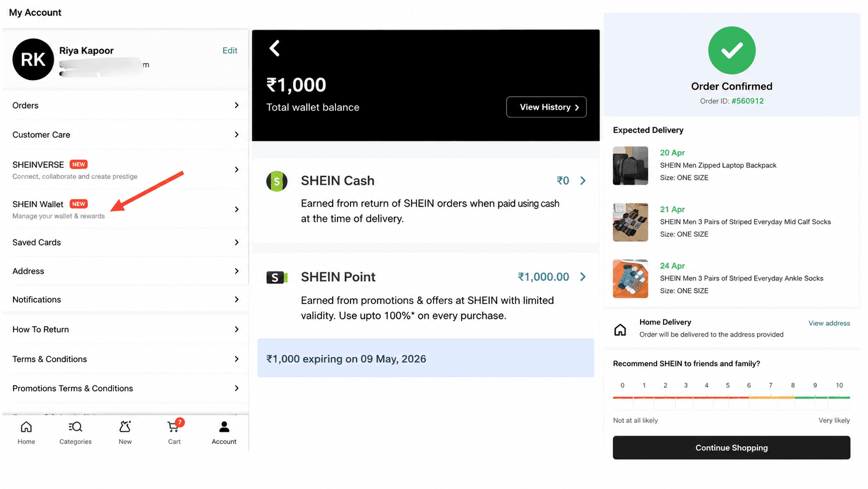The width and height of the screenshot is (868, 489).
Task: Expand the Address row chevron
Action: coord(237,271)
